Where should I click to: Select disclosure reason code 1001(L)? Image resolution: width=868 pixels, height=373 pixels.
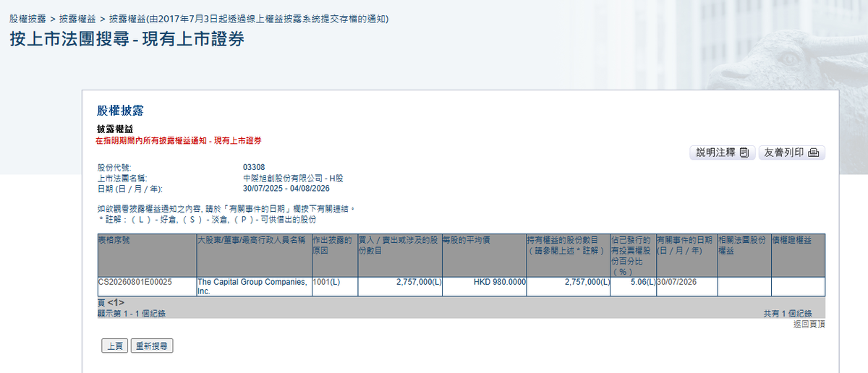point(326,282)
